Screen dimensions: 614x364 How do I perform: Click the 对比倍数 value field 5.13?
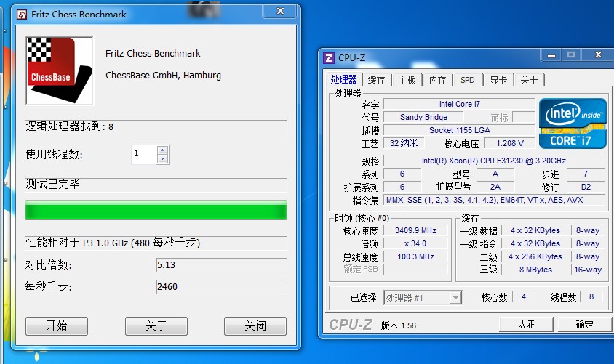[x=221, y=264]
